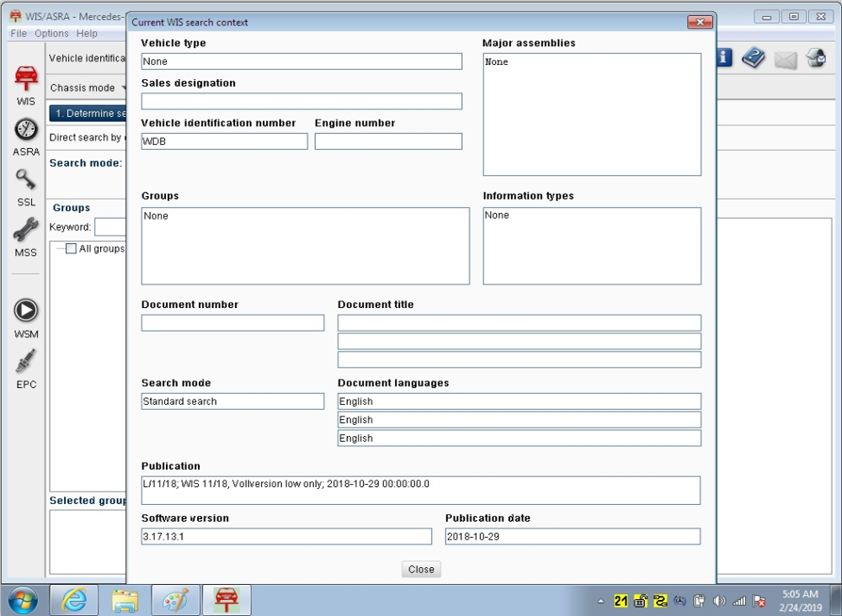842x616 pixels.
Task: Open the MSS wrench module
Action: tap(26, 237)
